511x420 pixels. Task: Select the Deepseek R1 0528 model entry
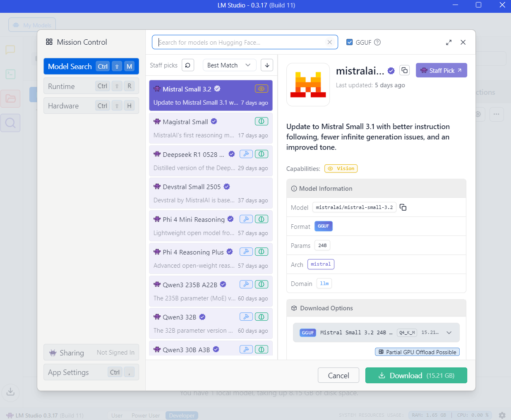(211, 161)
